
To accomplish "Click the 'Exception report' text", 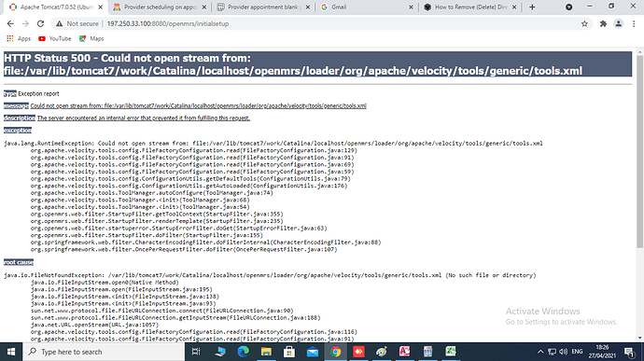I will [x=38, y=93].
